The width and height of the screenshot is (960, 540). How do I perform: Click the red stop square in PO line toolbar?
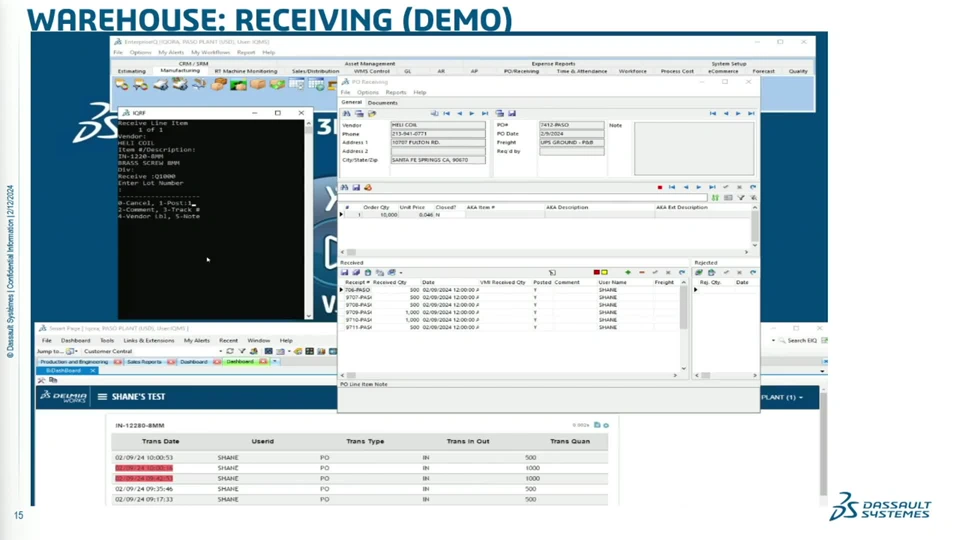tap(659, 187)
